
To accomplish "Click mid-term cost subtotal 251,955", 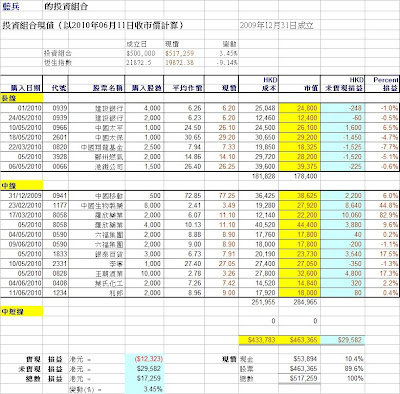I will click(259, 302).
